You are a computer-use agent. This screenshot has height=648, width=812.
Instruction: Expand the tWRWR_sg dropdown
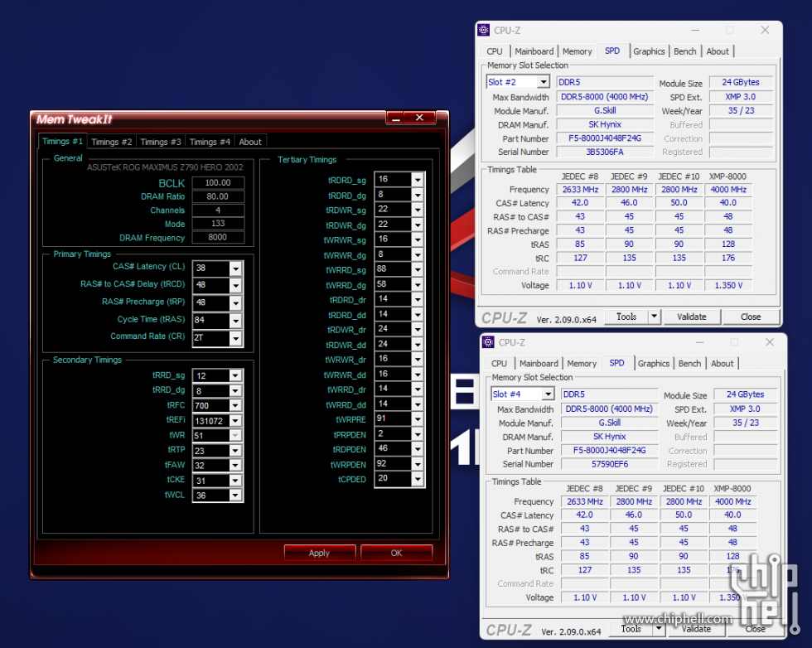tap(418, 239)
